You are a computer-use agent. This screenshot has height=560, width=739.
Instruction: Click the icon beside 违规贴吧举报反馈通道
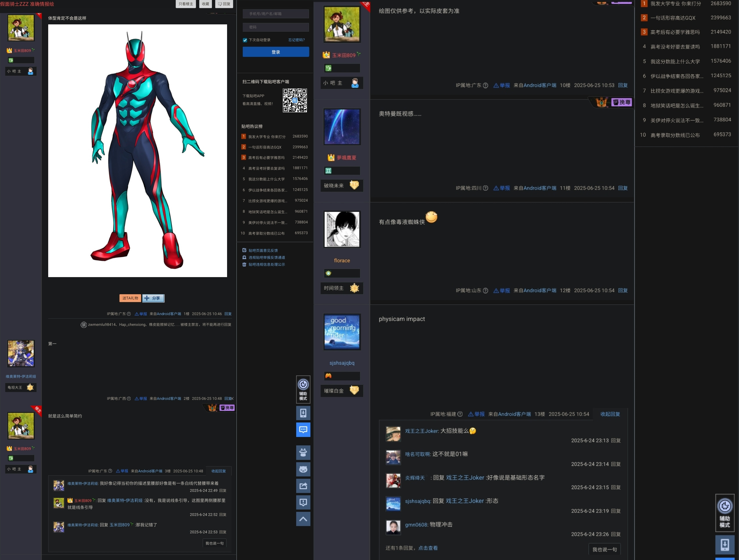click(x=244, y=257)
